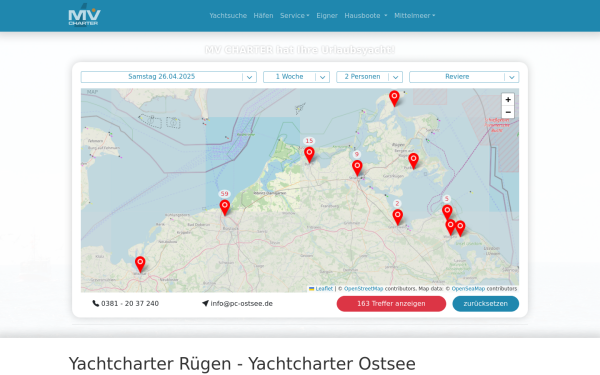Image resolution: width=600 pixels, height=375 pixels.
Task: Zoom out of the map
Action: tap(508, 112)
